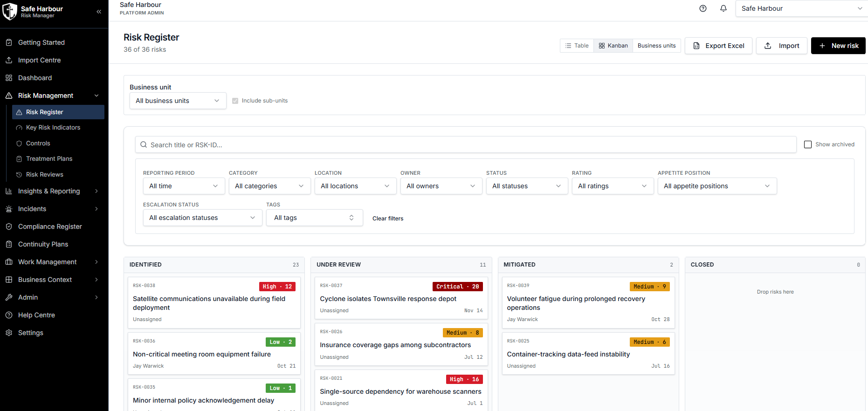Toggle the Include sub-units checkbox
The image size is (868, 411).
(235, 101)
